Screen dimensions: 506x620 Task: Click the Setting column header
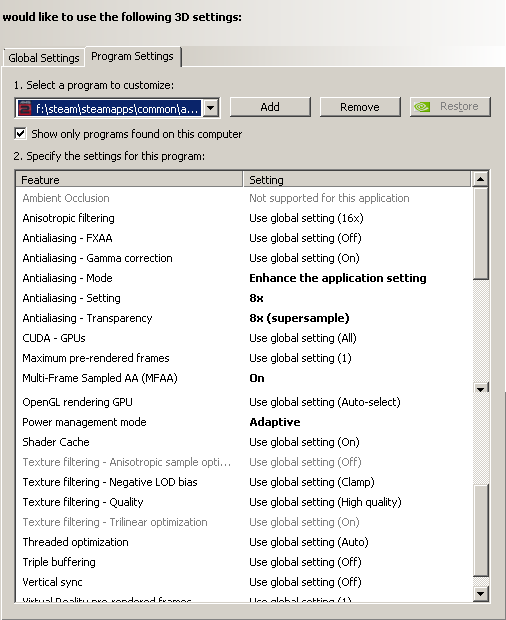(x=357, y=180)
